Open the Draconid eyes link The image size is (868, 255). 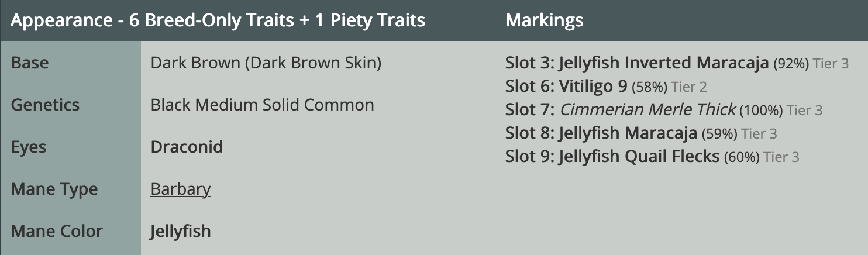(x=187, y=147)
